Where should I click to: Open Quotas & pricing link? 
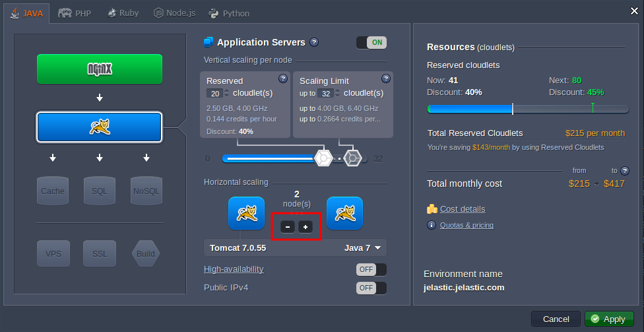[467, 225]
